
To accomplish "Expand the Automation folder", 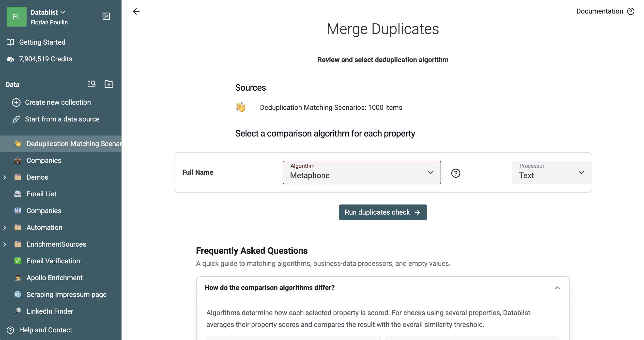I will (x=5, y=228).
